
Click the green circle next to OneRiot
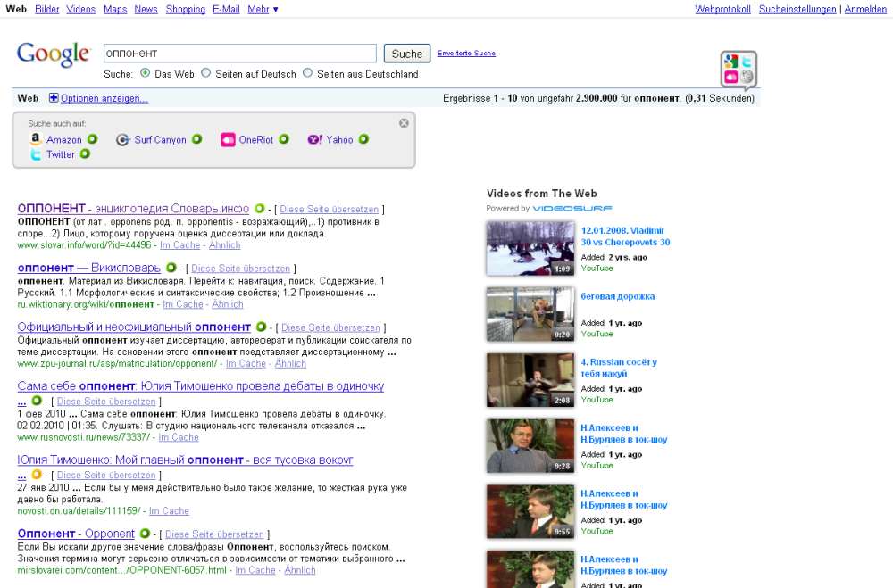[284, 139]
